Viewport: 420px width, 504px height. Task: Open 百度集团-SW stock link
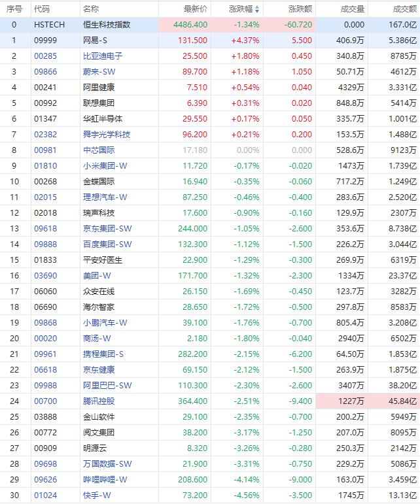pos(107,244)
